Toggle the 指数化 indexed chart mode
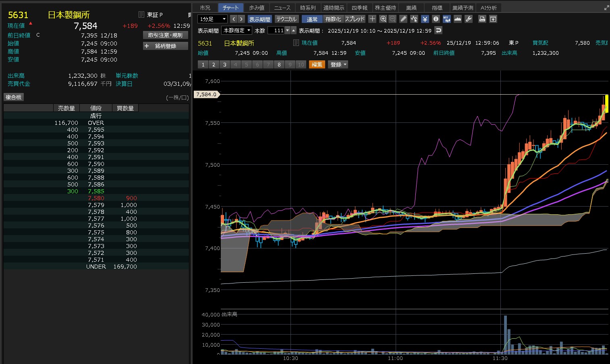Viewport: 610px width, 364px height. tap(333, 19)
